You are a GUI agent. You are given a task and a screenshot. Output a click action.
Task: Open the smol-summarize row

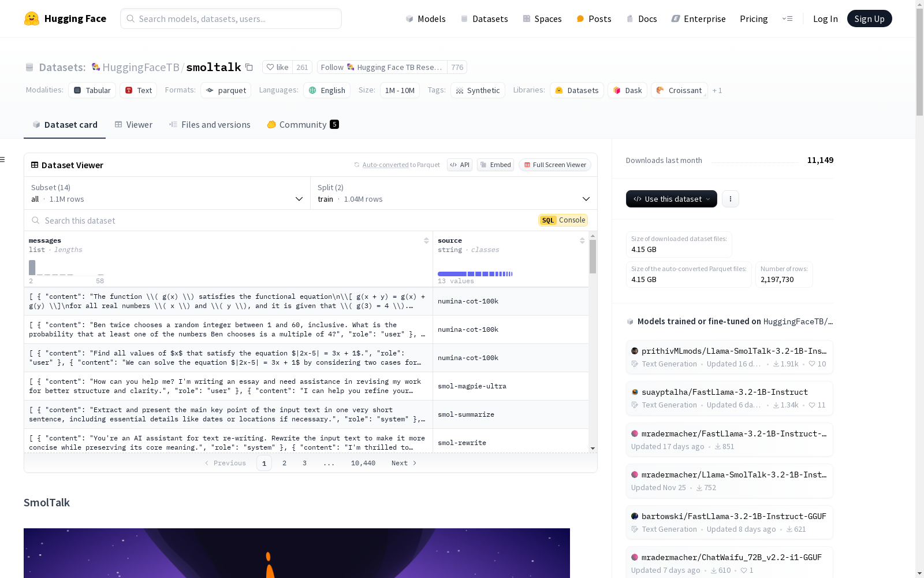[x=306, y=414]
